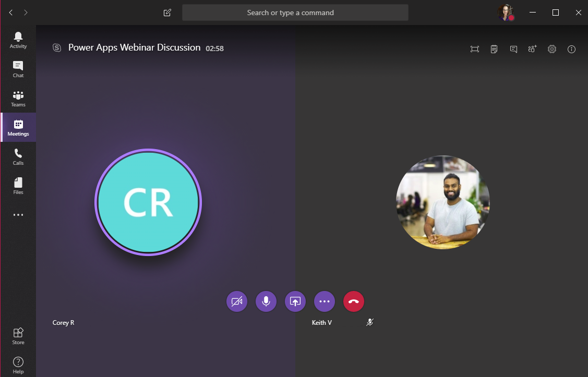
Task: Click the Skype icon beside meeting title
Action: pyautogui.click(x=57, y=47)
